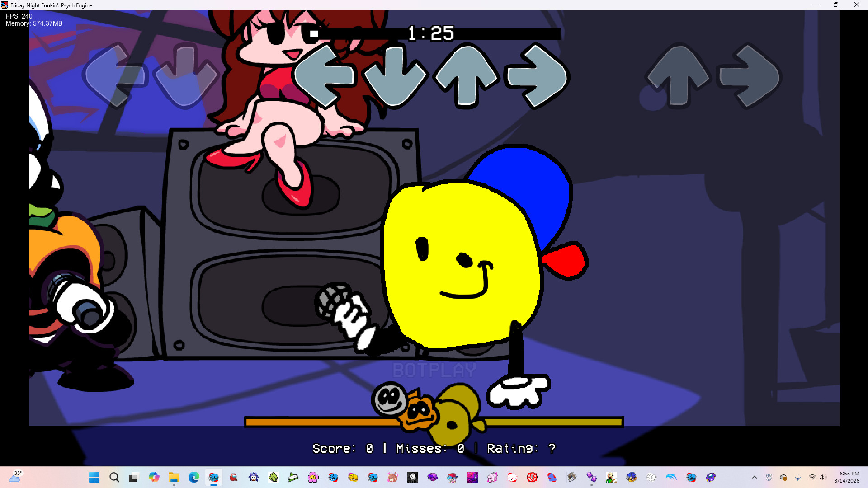Click the Psych Engine title bar icon
The image size is (868, 488).
click(5, 5)
